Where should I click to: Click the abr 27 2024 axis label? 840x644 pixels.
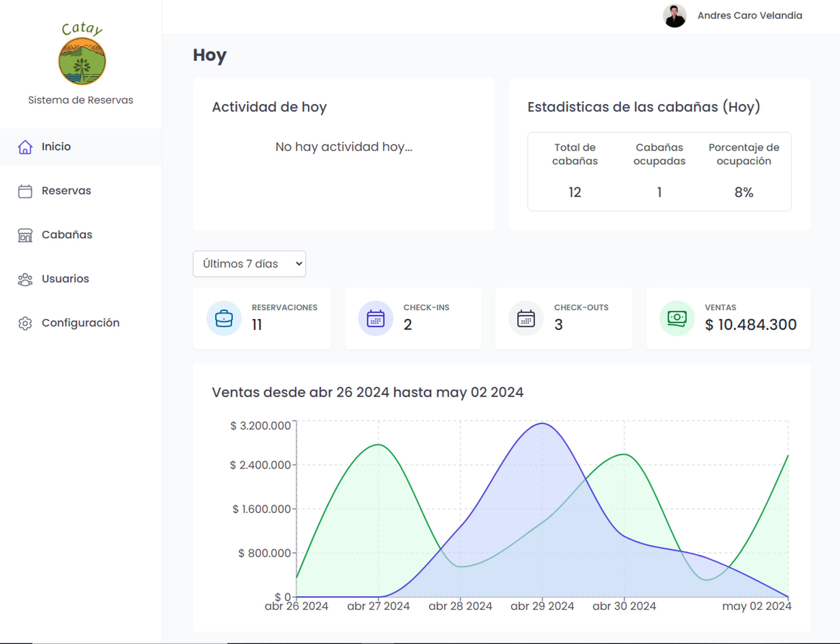[x=378, y=606]
